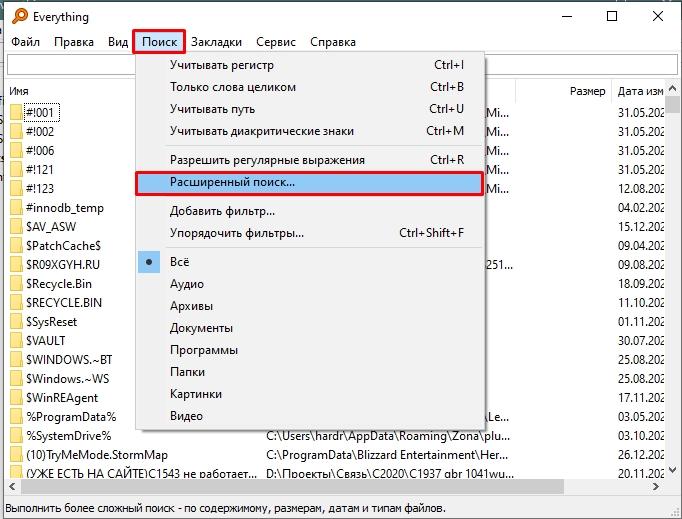Close the open Поиск menu
This screenshot has height=519, width=682.
[x=159, y=42]
